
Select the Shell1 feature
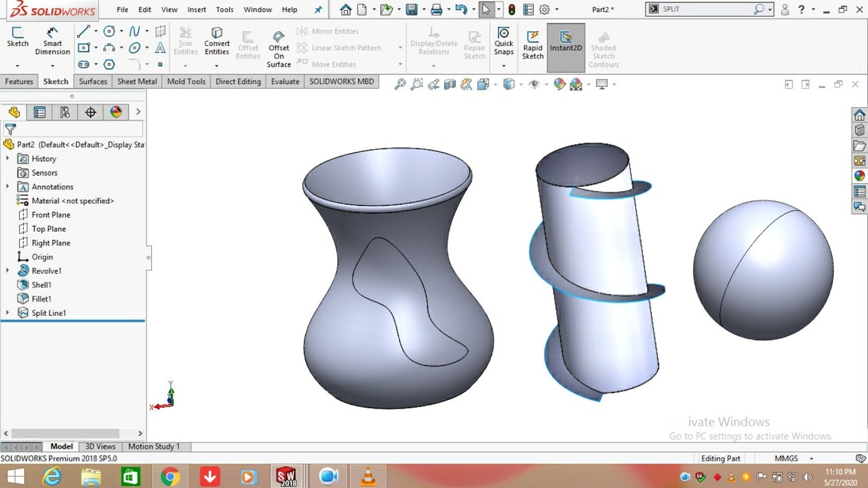click(x=35, y=285)
